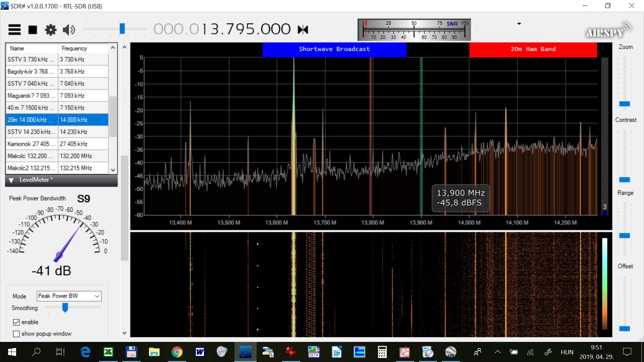Open Excel from the taskbar
This screenshot has height=362, width=644.
pyautogui.click(x=108, y=352)
